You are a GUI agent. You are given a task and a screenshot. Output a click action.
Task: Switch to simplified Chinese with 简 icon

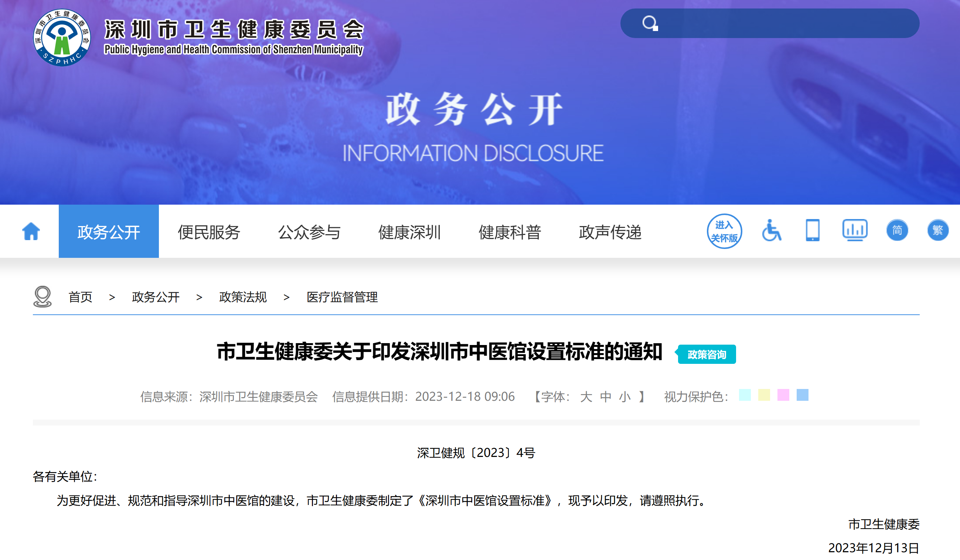pos(897,230)
